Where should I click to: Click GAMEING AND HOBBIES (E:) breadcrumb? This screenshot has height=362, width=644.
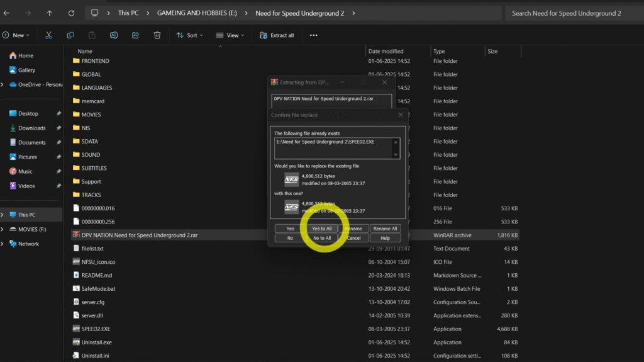pos(197,13)
